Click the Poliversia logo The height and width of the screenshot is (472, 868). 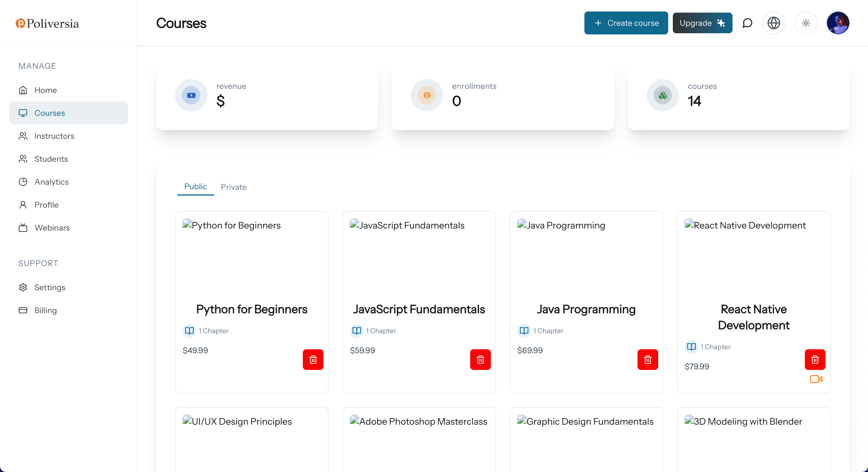47,23
